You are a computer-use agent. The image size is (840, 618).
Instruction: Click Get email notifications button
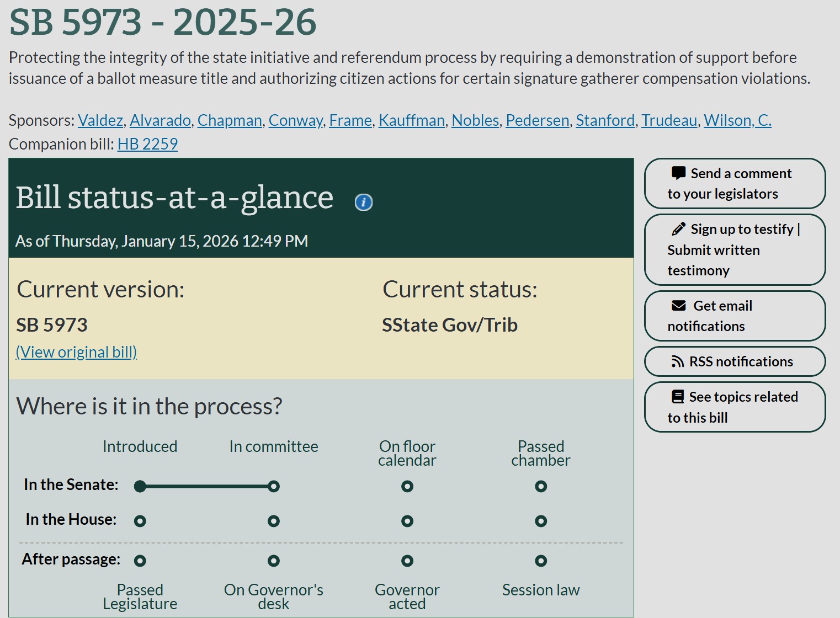pyautogui.click(x=735, y=316)
